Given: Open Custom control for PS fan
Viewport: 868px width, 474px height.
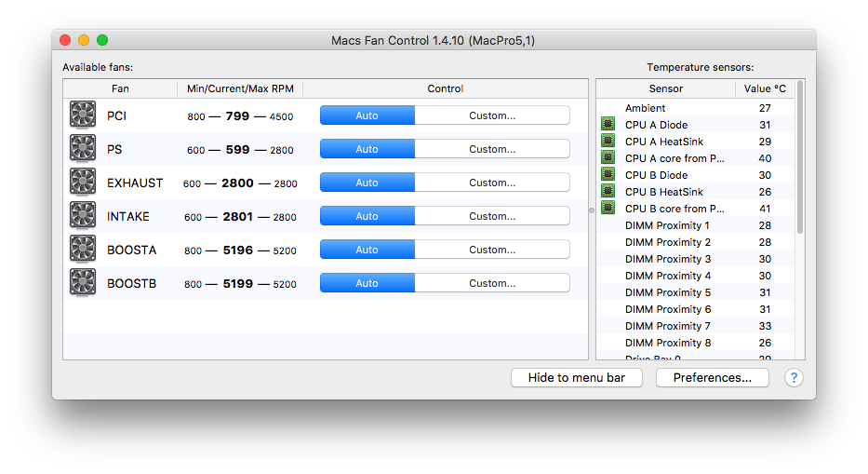Looking at the screenshot, I should 492,149.
